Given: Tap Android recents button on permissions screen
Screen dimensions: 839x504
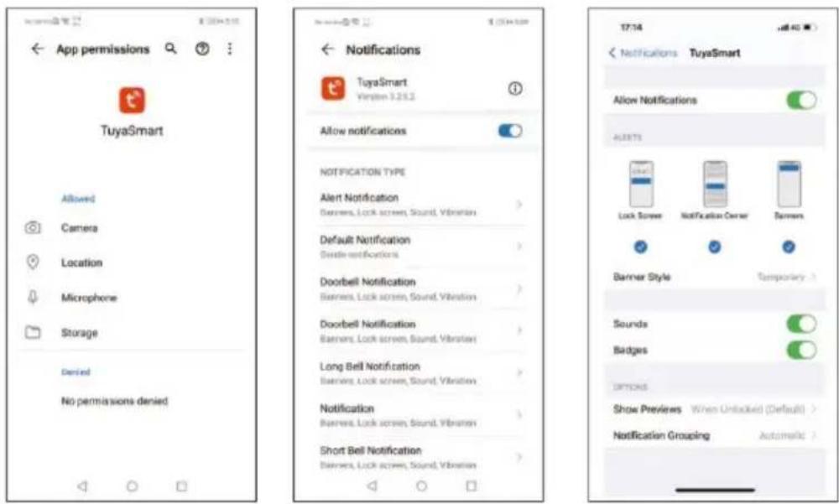Looking at the screenshot, I should 181,486.
